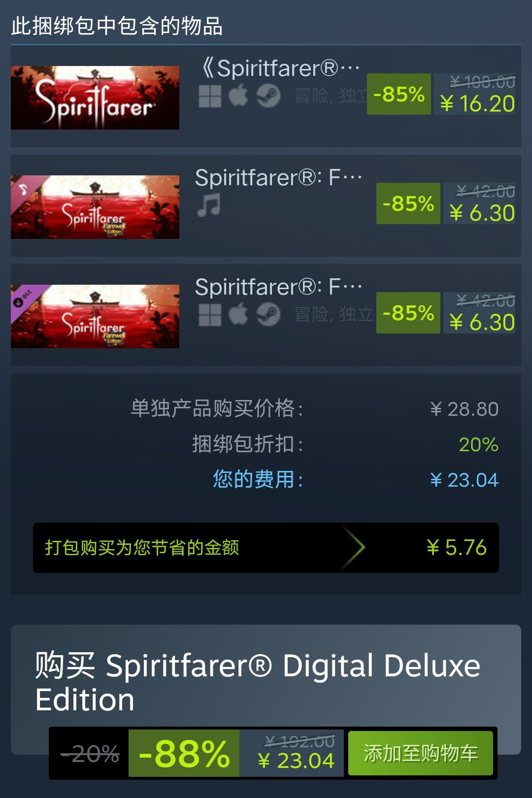Click 冒险, 独立 tags on first item
This screenshot has width=532, height=798.
tap(331, 96)
